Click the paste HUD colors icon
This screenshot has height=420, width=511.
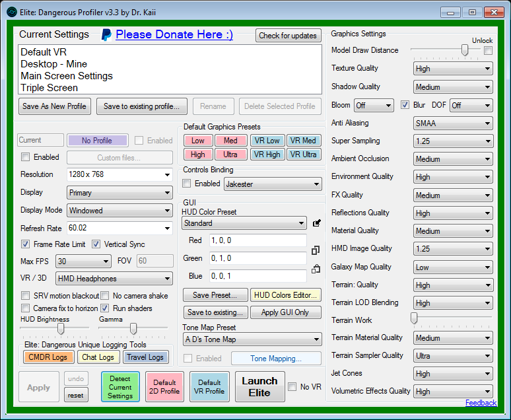tap(316, 269)
